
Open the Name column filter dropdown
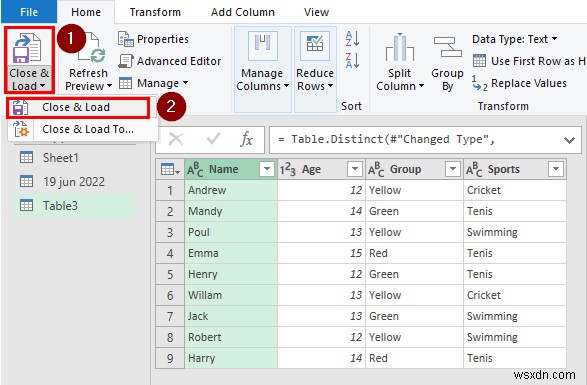point(267,169)
